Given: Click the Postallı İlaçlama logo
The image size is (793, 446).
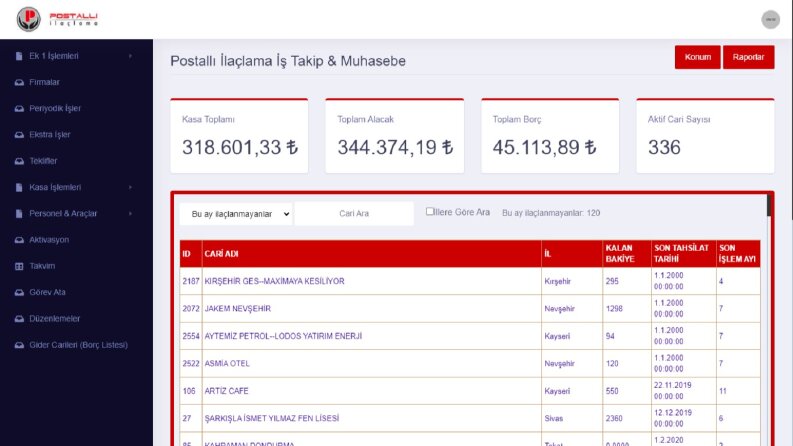Looking at the screenshot, I should tap(57, 19).
